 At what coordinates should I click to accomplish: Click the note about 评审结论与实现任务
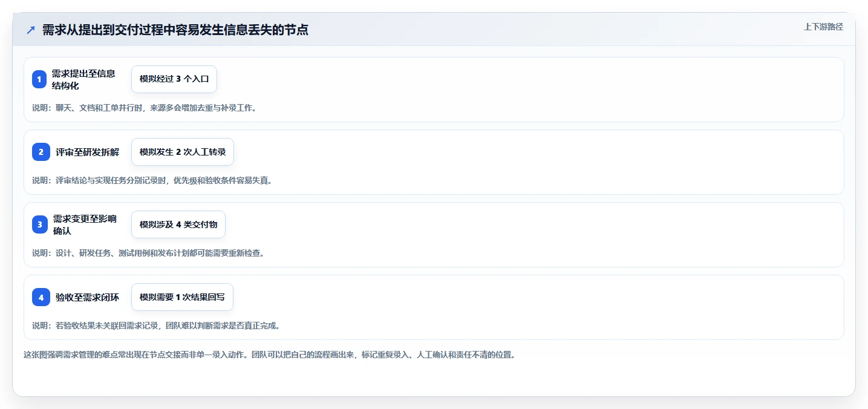(152, 180)
